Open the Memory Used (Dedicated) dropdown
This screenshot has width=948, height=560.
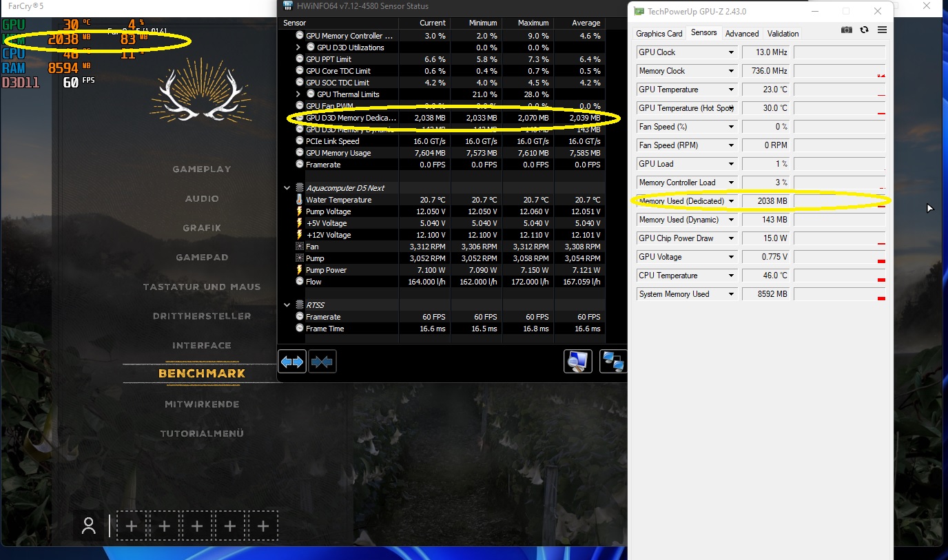click(x=732, y=200)
